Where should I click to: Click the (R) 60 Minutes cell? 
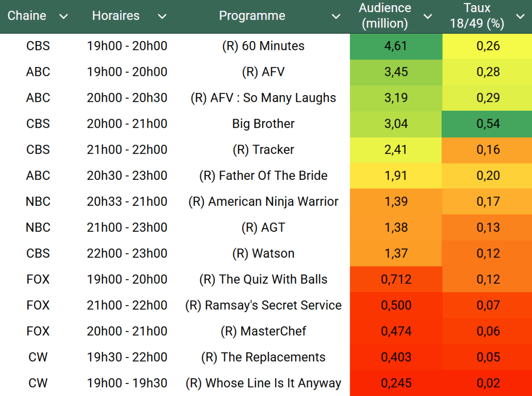tap(263, 46)
